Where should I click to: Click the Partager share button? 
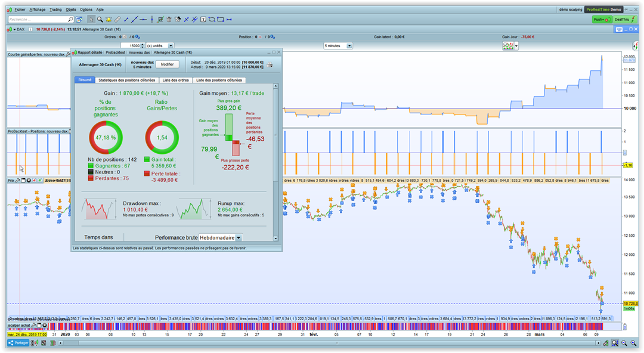[18, 343]
